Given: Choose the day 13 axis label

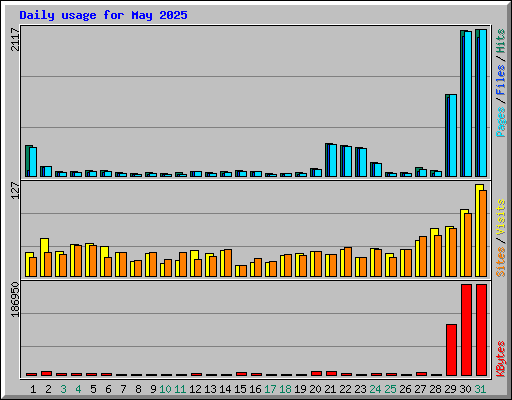Looking at the screenshot, I should coord(210,389).
